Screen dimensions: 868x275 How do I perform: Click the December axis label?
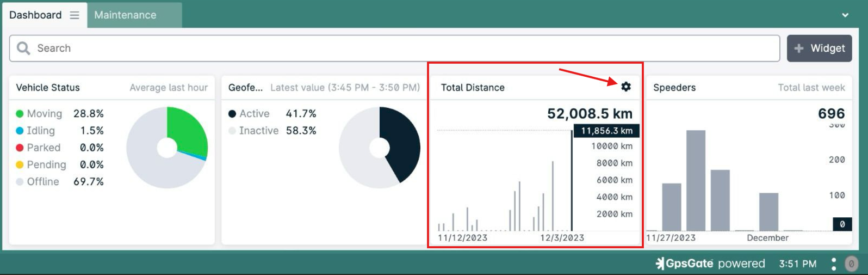[767, 238]
